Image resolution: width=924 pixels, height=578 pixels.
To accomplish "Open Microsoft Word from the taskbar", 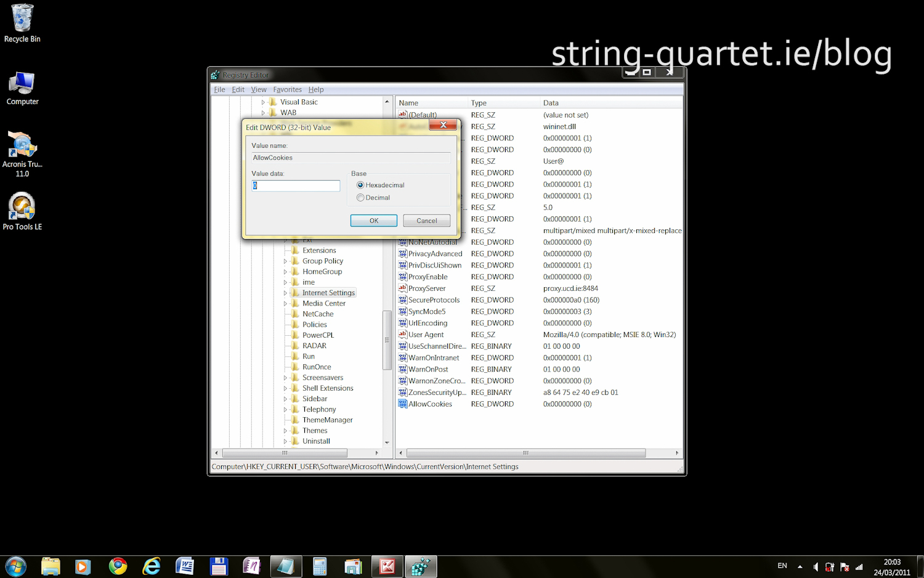I will point(185,566).
